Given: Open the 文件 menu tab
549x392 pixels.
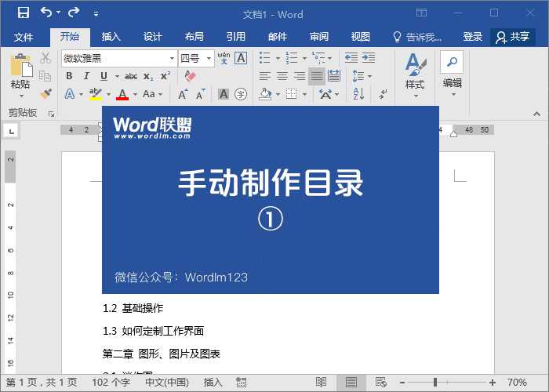Looking at the screenshot, I should 24,37.
